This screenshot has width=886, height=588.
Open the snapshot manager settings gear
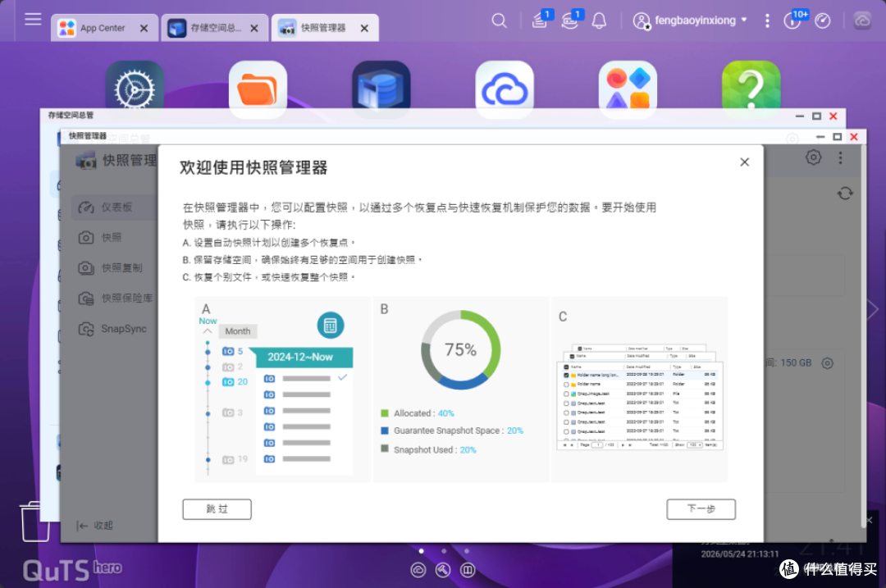(x=813, y=157)
